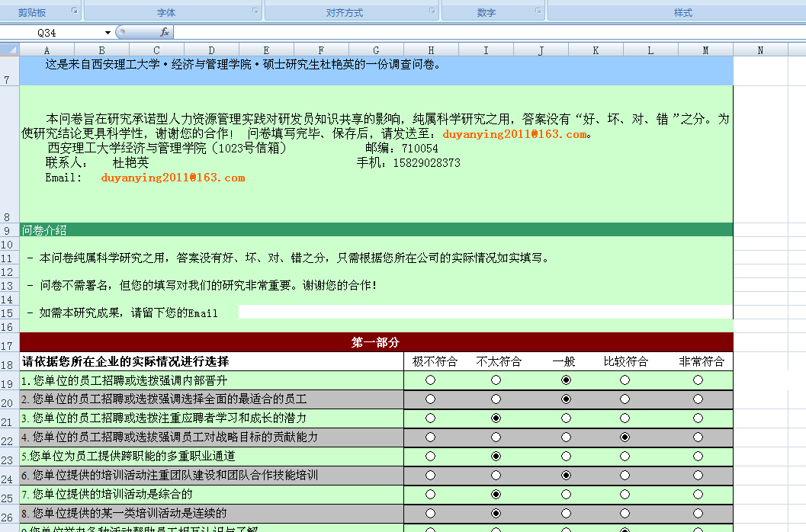Click the 联系人 杜艳英 line

pyautogui.click(x=97, y=163)
